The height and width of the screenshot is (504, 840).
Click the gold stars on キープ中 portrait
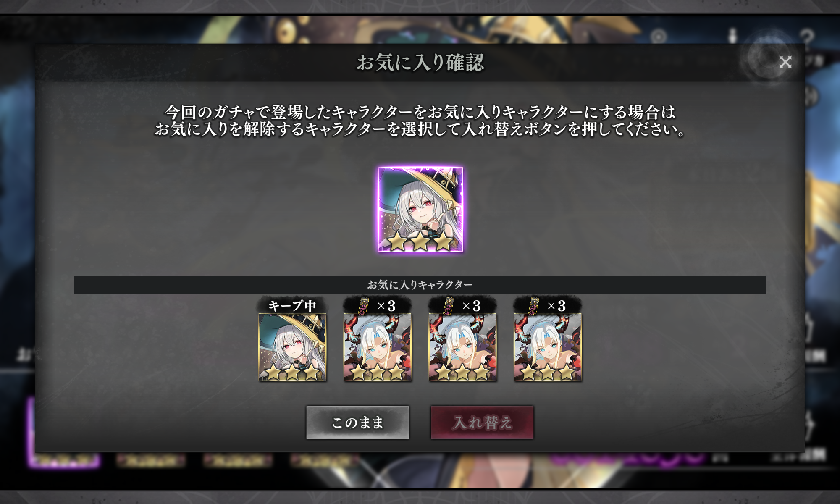click(x=292, y=372)
